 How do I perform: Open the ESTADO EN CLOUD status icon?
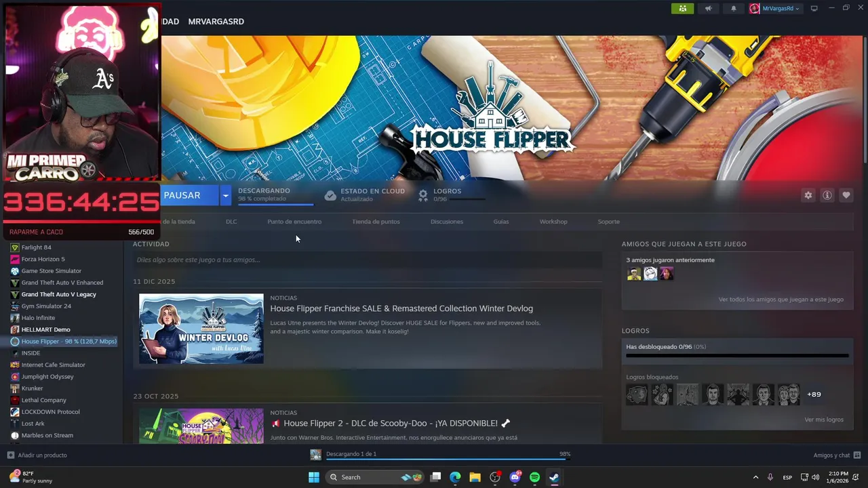point(330,195)
